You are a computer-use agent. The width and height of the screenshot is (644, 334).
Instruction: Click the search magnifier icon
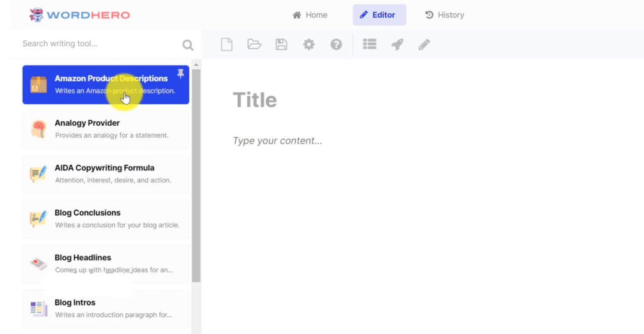(x=187, y=45)
